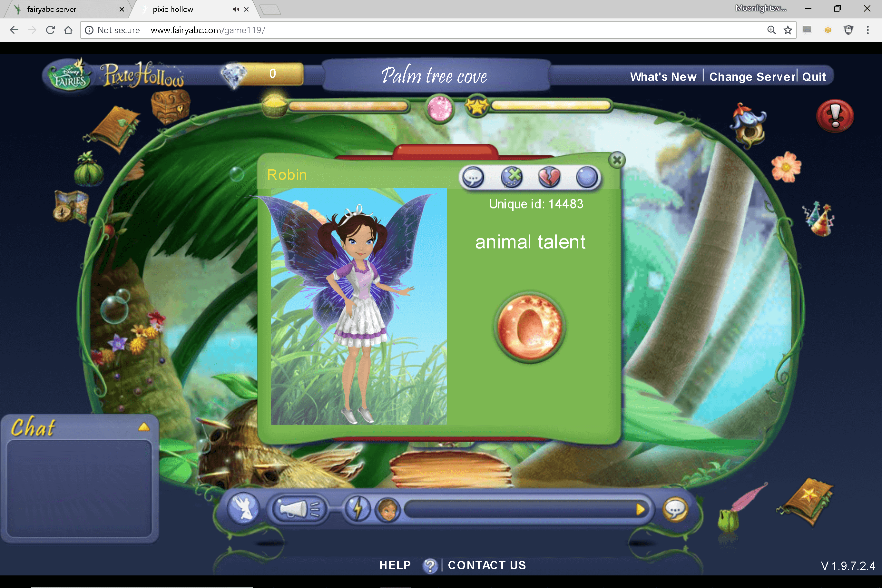Click the green X sparkle profile icon

[x=512, y=177]
